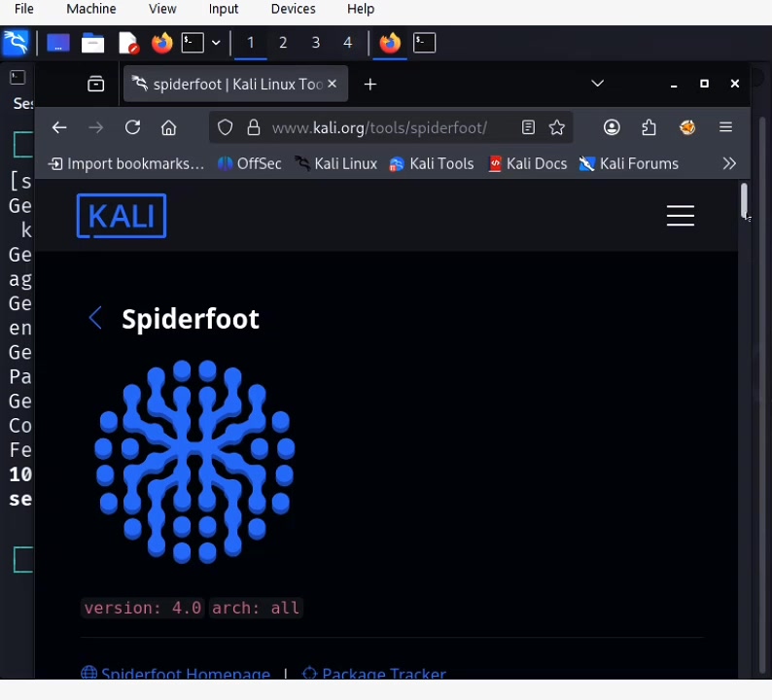Click the Spiderfoot blue logo image
This screenshot has height=700, width=772.
(195, 462)
